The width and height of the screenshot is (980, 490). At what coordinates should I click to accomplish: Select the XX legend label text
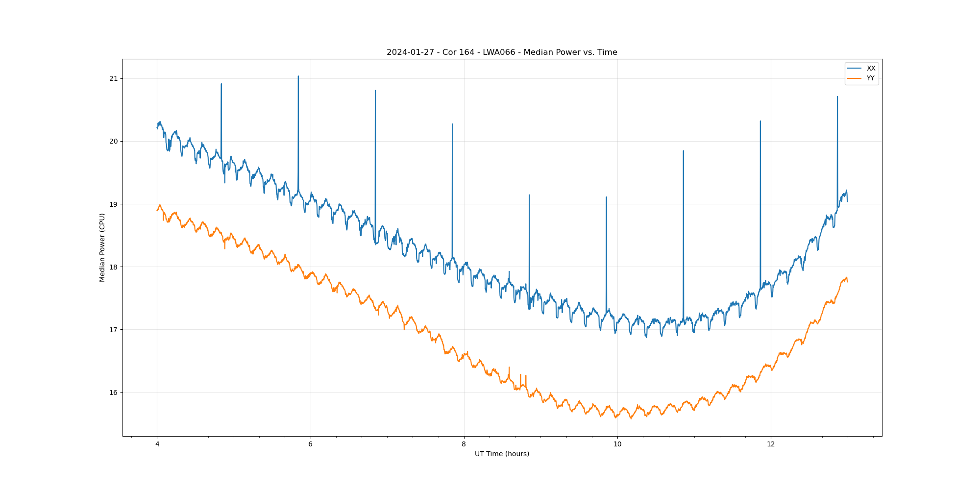click(x=871, y=68)
